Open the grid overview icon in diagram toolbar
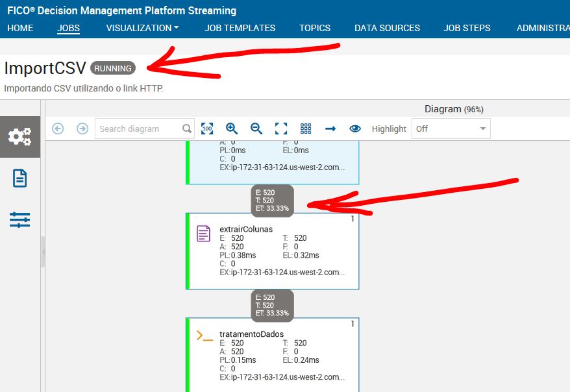Image resolution: width=570 pixels, height=392 pixels. click(305, 129)
